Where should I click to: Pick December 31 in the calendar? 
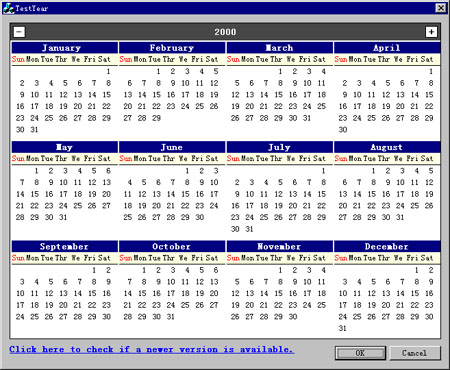tap(343, 328)
